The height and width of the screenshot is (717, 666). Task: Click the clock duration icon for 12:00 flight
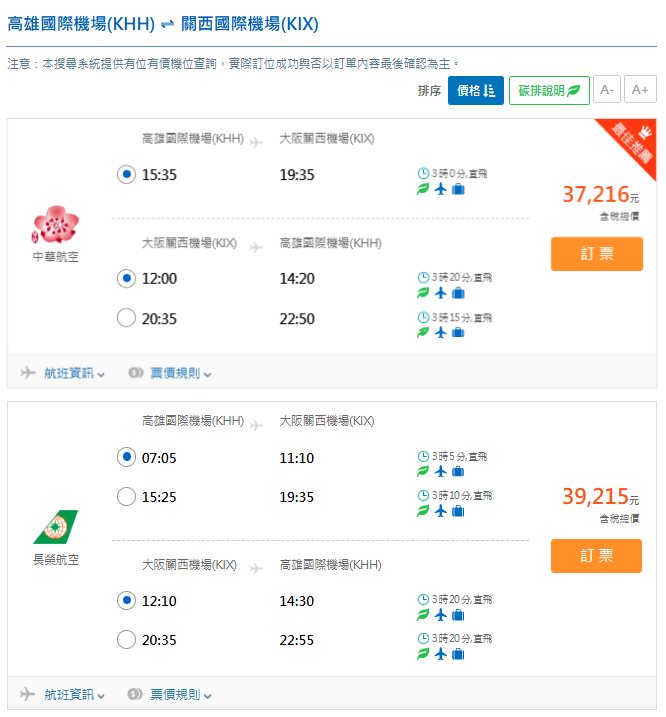point(423,277)
